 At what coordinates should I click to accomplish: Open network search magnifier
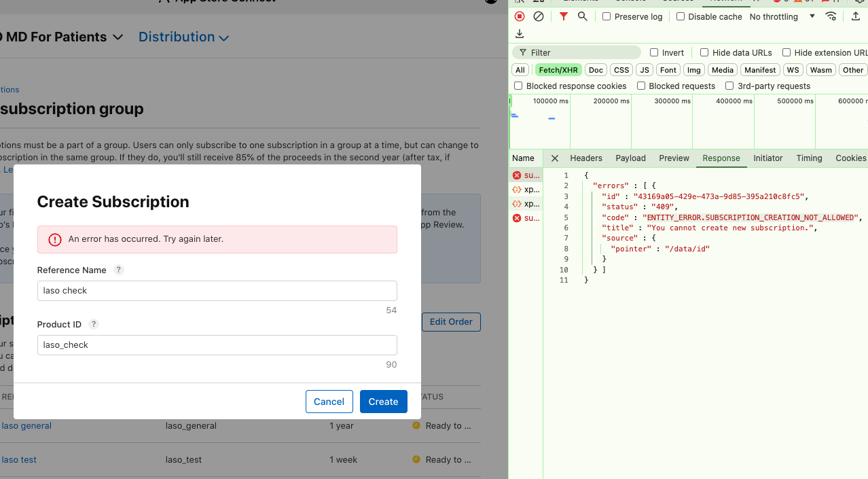pos(582,16)
